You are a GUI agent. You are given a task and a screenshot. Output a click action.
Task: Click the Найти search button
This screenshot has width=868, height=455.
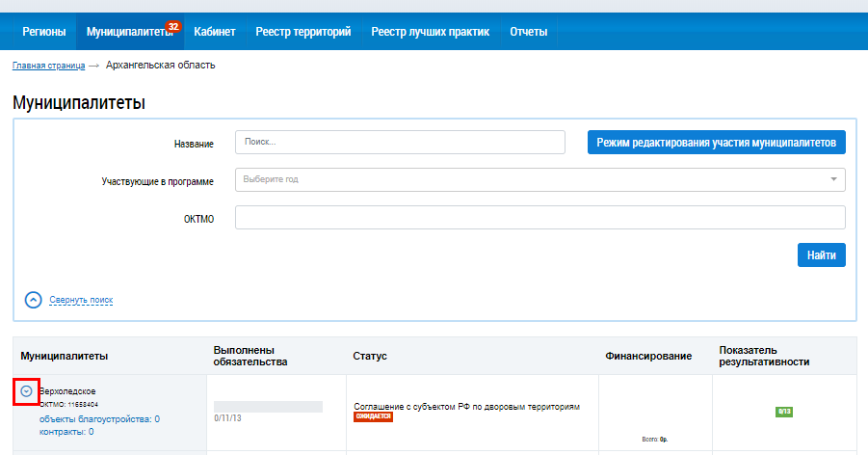[821, 254]
